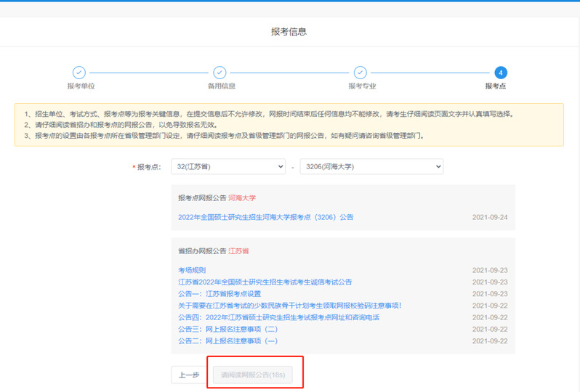The image size is (580, 392).
Task: Select the 报考点 step label
Action: 496,86
